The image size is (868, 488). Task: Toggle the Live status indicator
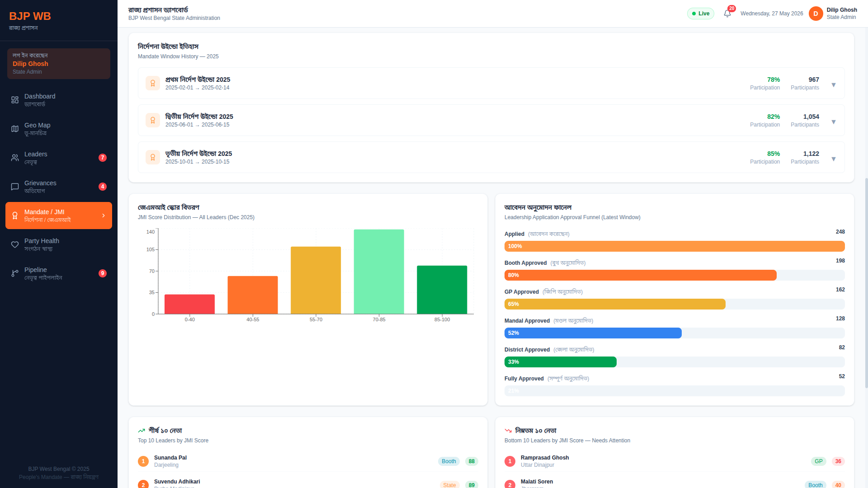pos(701,14)
